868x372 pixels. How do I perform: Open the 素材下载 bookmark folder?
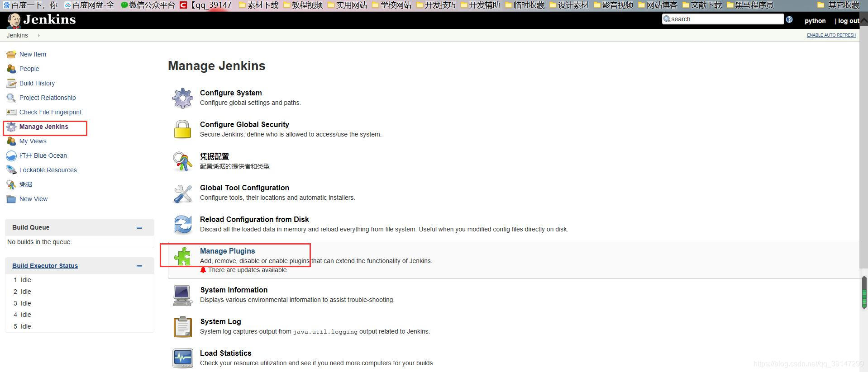pyautogui.click(x=258, y=5)
